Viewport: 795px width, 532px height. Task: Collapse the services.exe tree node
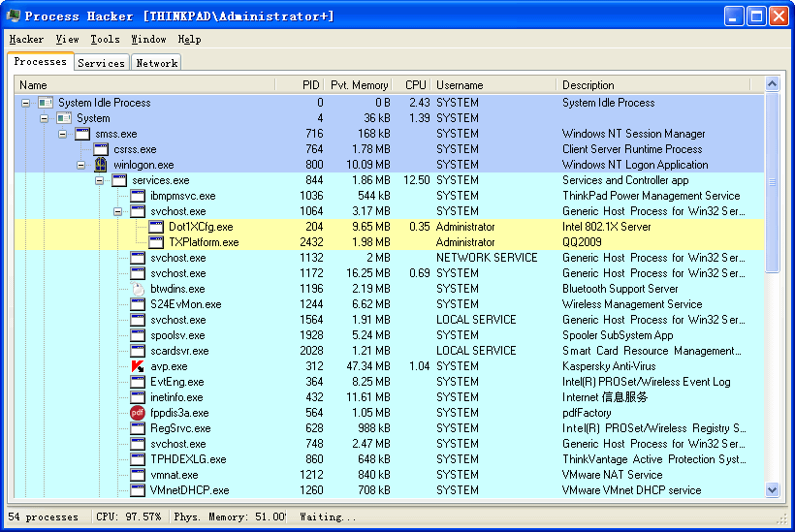(x=100, y=180)
